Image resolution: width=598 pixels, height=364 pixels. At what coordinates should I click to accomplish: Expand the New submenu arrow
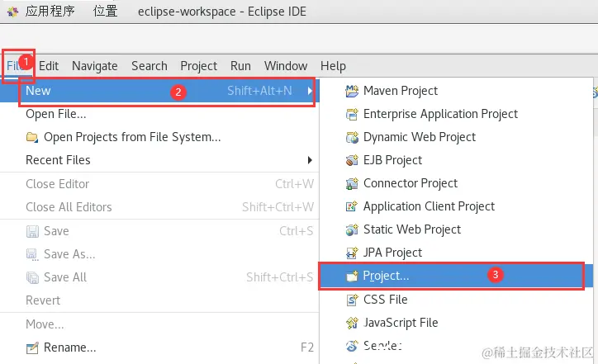[x=310, y=91]
